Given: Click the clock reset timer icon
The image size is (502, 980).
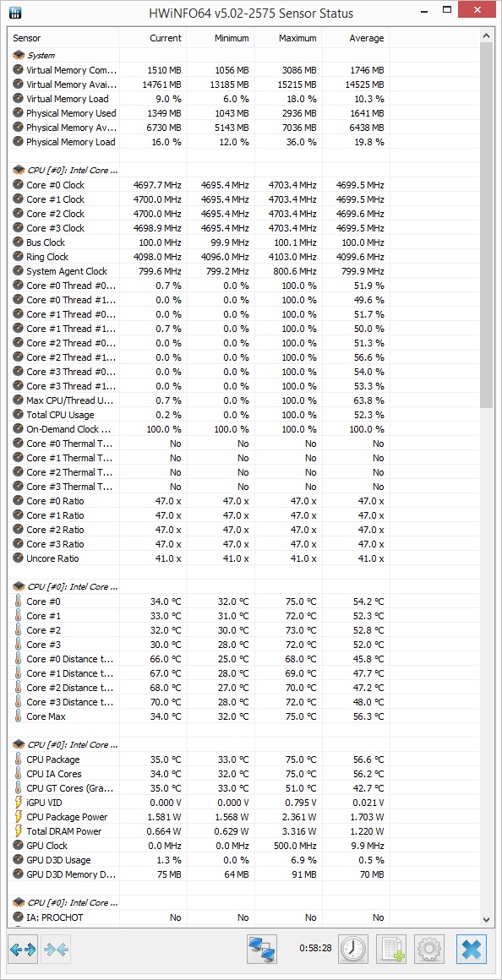Looking at the screenshot, I should point(353,950).
